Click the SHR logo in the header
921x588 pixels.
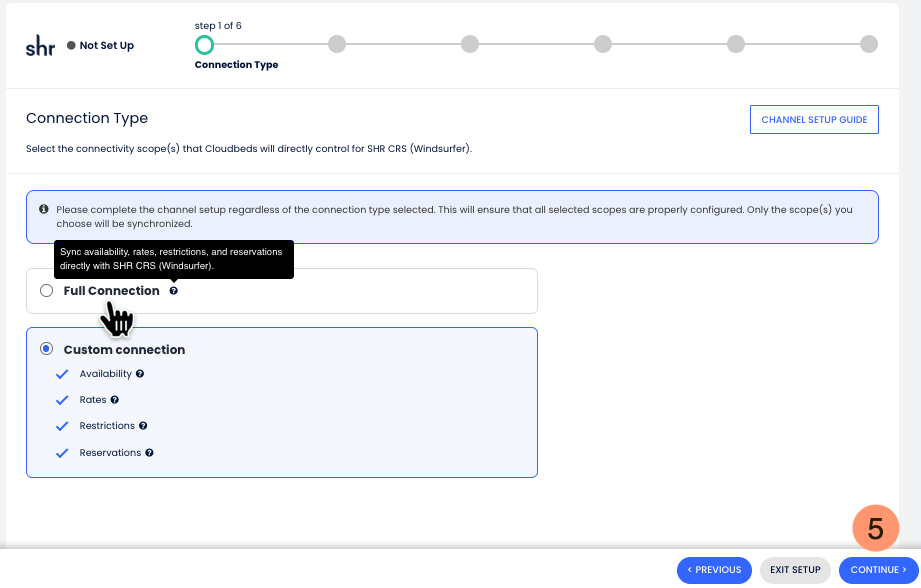pyautogui.click(x=40, y=46)
